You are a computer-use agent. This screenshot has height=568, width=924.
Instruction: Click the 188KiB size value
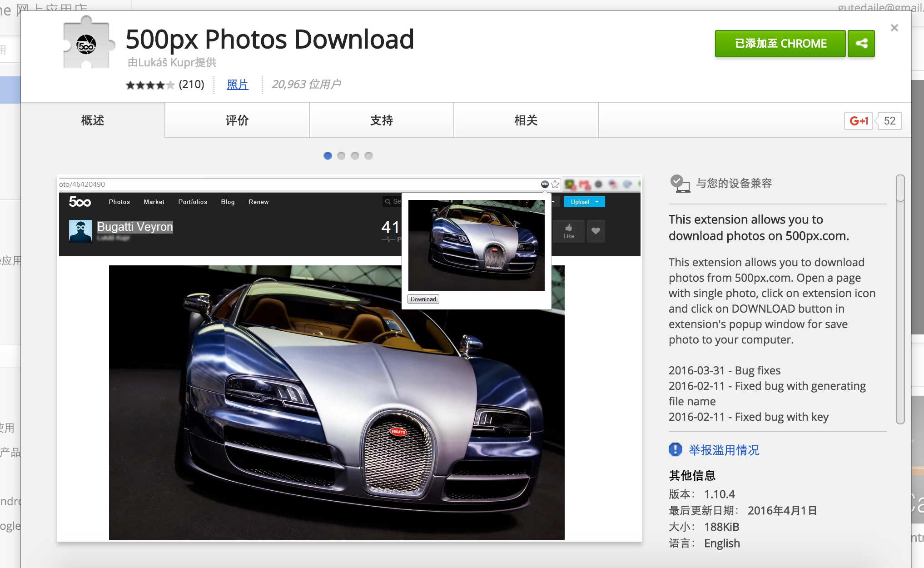pyautogui.click(x=722, y=527)
